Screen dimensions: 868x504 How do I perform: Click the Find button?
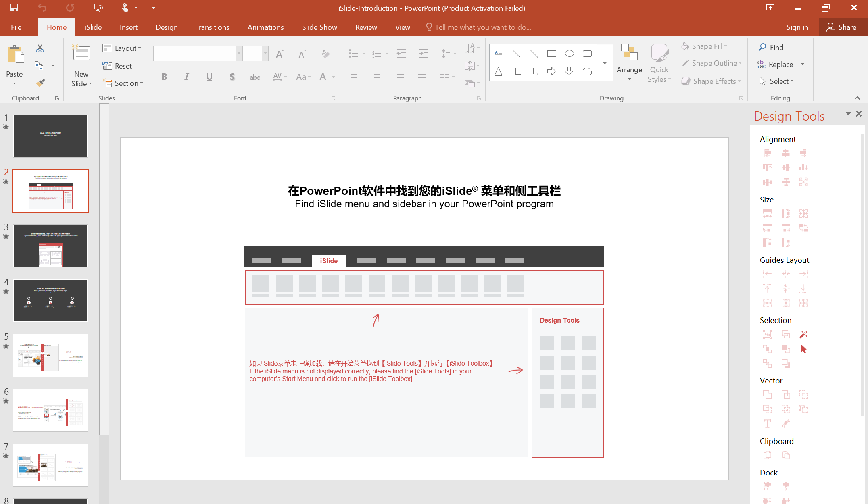click(771, 47)
